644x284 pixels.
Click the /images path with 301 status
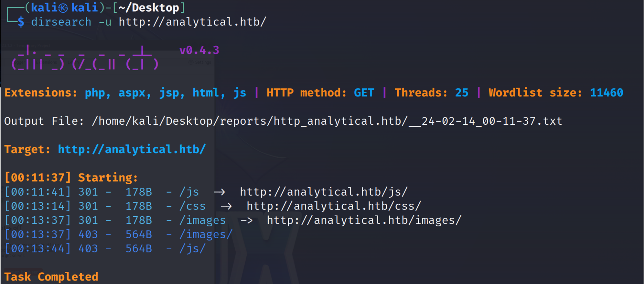tap(202, 220)
